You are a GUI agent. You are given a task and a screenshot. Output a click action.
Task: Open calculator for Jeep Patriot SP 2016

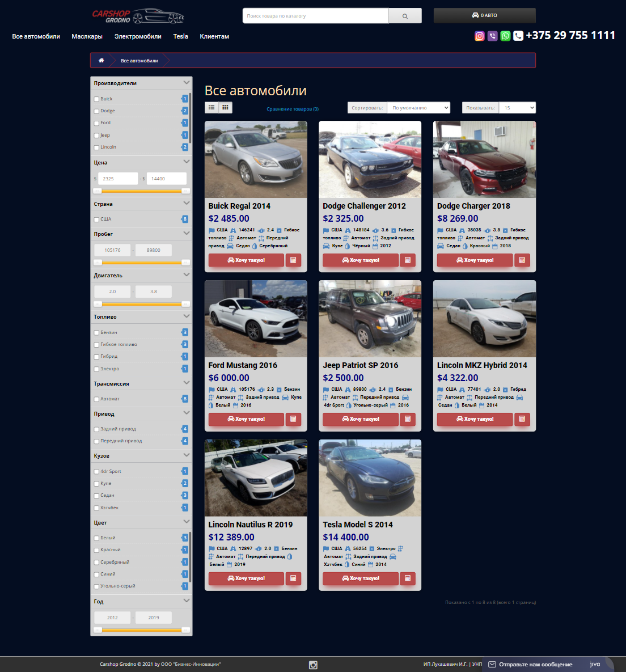[x=408, y=419]
